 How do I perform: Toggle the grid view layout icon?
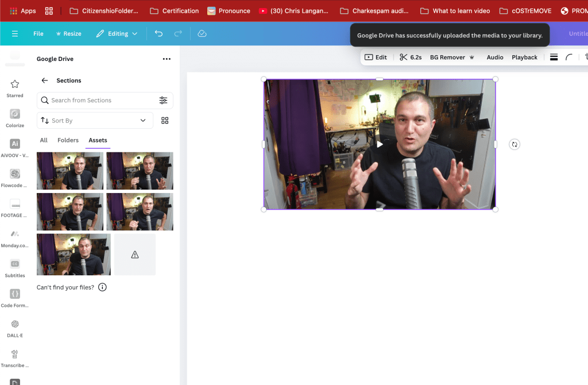(x=165, y=121)
